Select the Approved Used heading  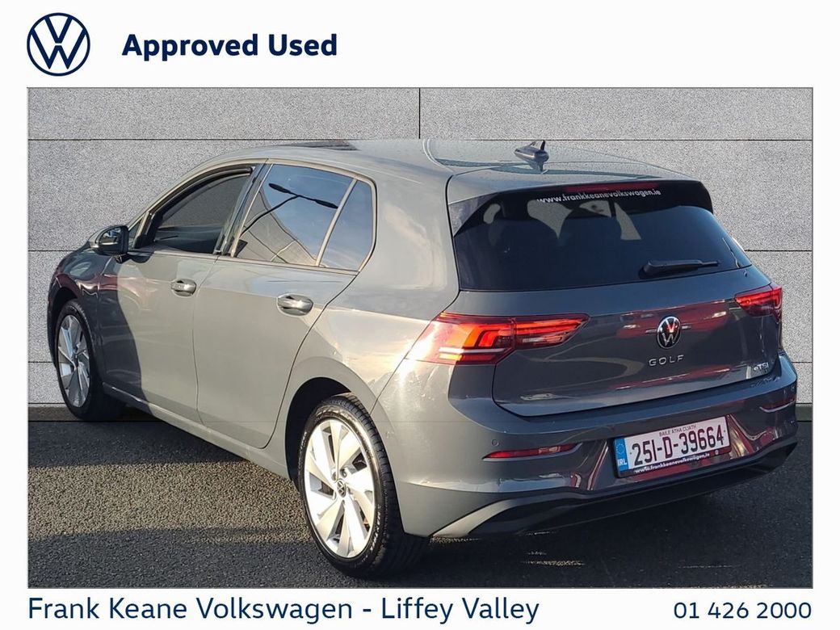tap(230, 45)
